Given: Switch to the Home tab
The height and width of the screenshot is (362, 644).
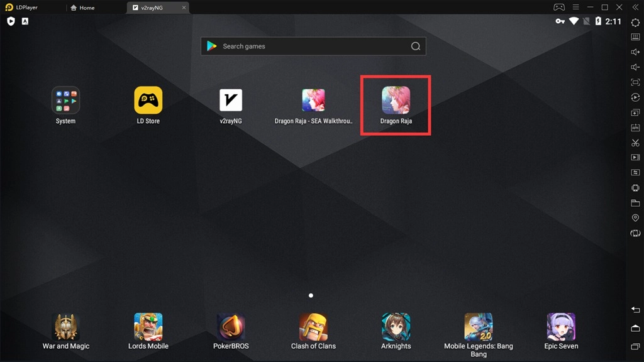Looking at the screenshot, I should (x=82, y=8).
